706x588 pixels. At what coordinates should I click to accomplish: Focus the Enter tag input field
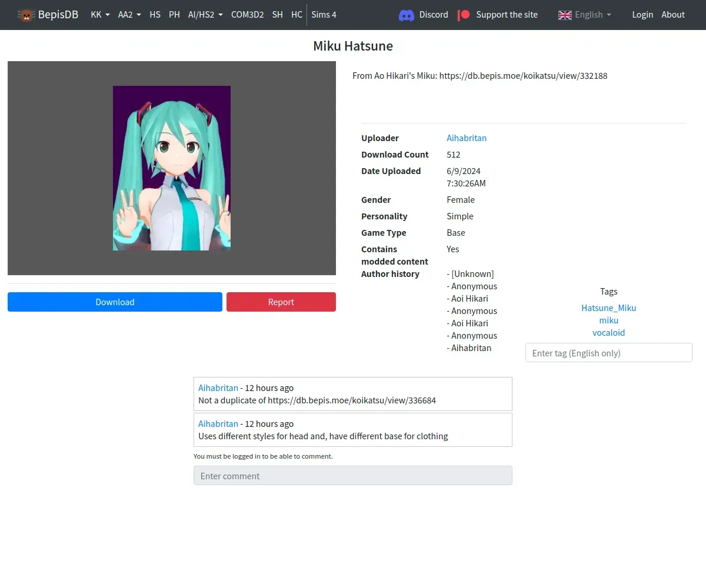tap(608, 353)
